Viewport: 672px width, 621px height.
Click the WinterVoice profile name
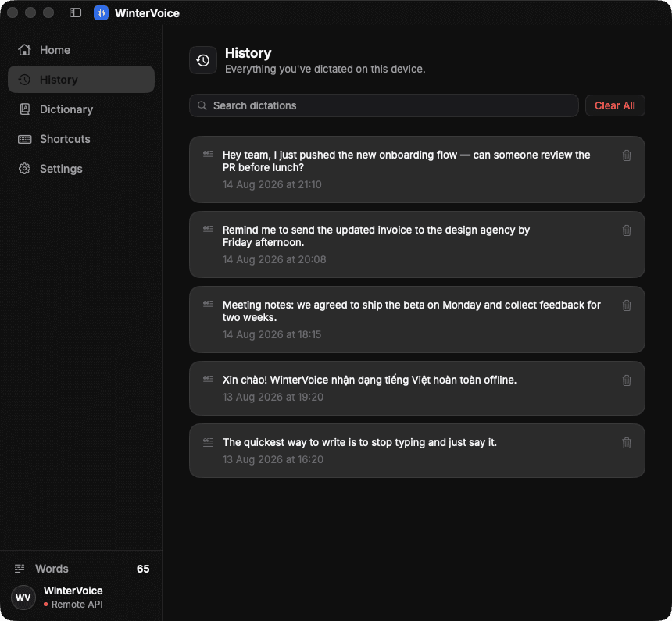73,591
